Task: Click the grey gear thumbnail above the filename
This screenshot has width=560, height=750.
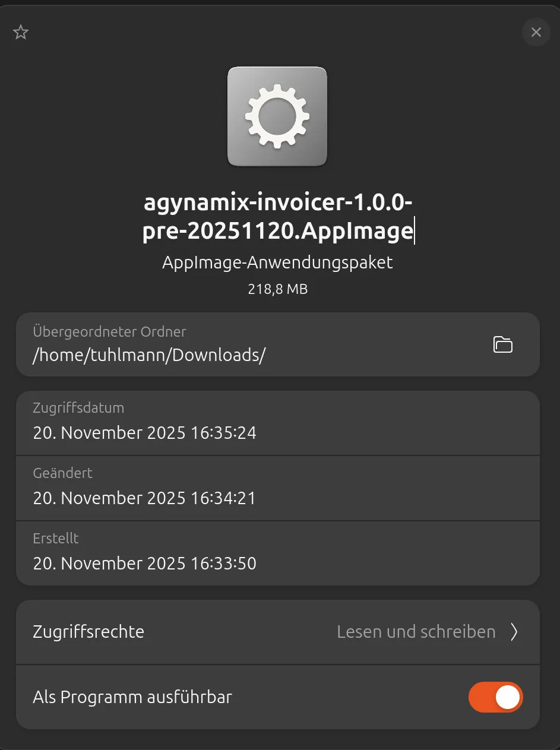Action: pyautogui.click(x=277, y=116)
